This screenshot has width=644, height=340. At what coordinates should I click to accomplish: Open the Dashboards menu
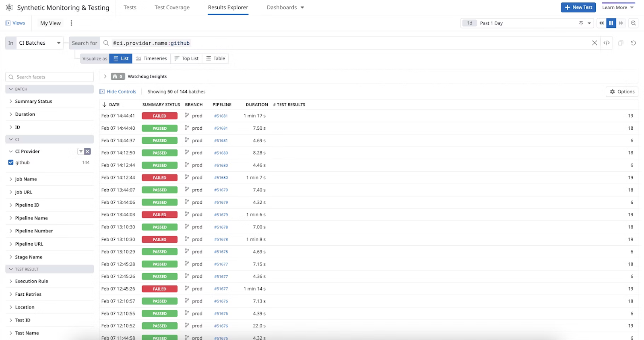pyautogui.click(x=285, y=7)
